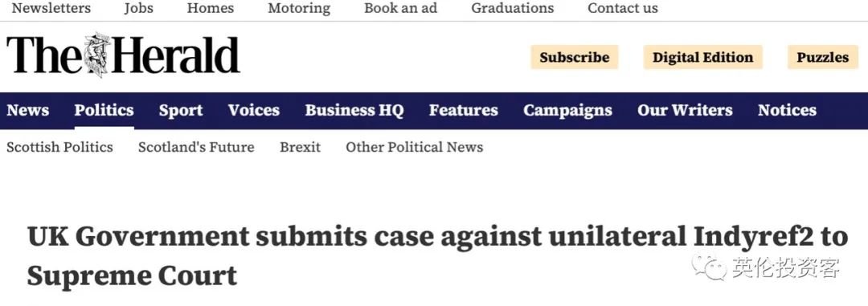Image resolution: width=868 pixels, height=306 pixels.
Task: Open the Newsletters link
Action: 51,8
